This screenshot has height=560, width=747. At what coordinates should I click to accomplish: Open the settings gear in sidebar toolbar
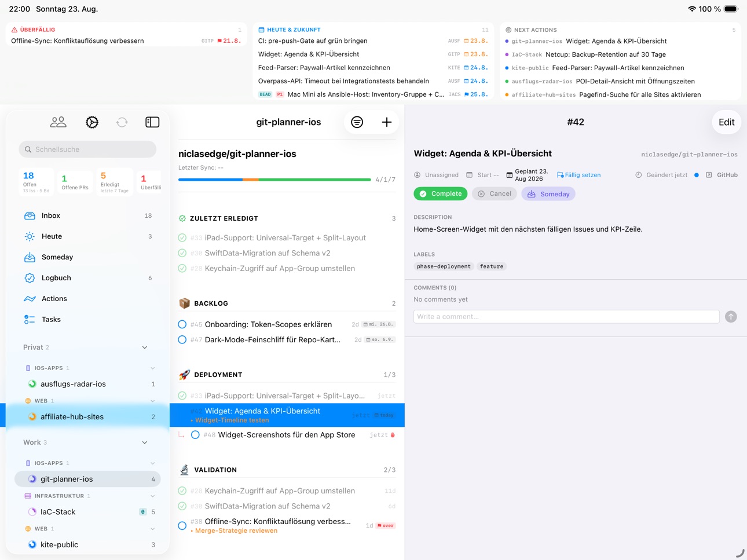click(x=92, y=122)
